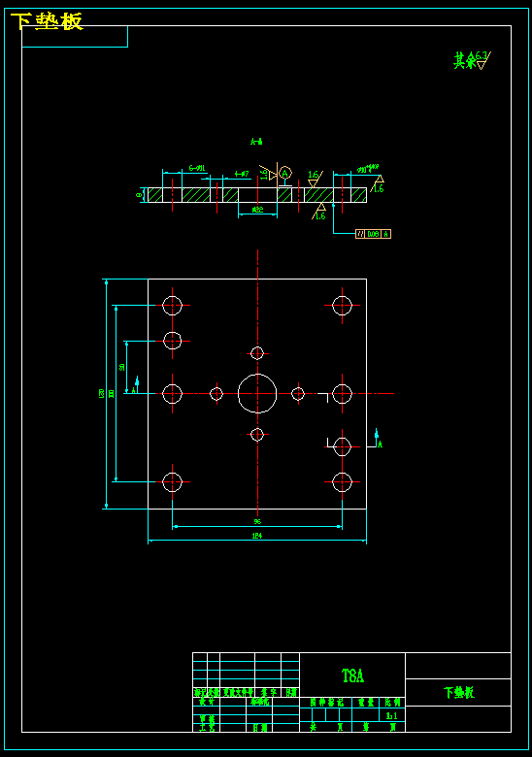Pick the top-left corner hole in plan view
The height and width of the screenshot is (757, 532).
[173, 306]
